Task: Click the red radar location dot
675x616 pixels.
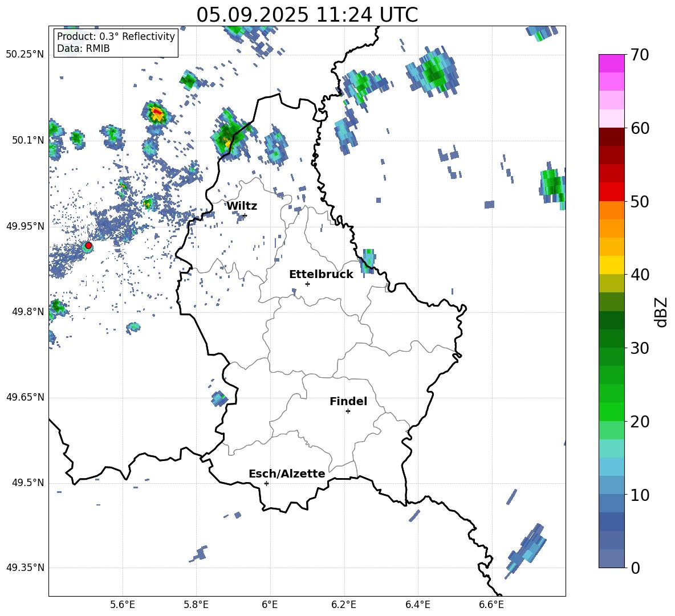Action: [88, 246]
